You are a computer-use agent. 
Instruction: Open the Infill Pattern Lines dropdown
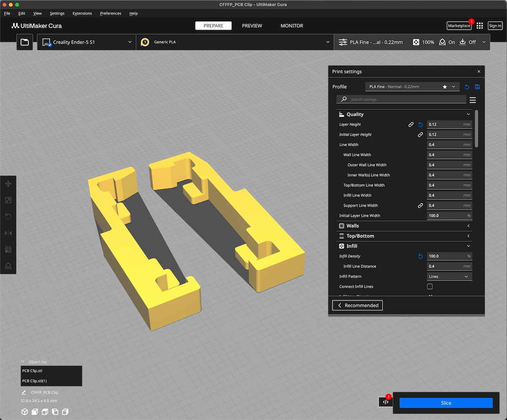449,276
